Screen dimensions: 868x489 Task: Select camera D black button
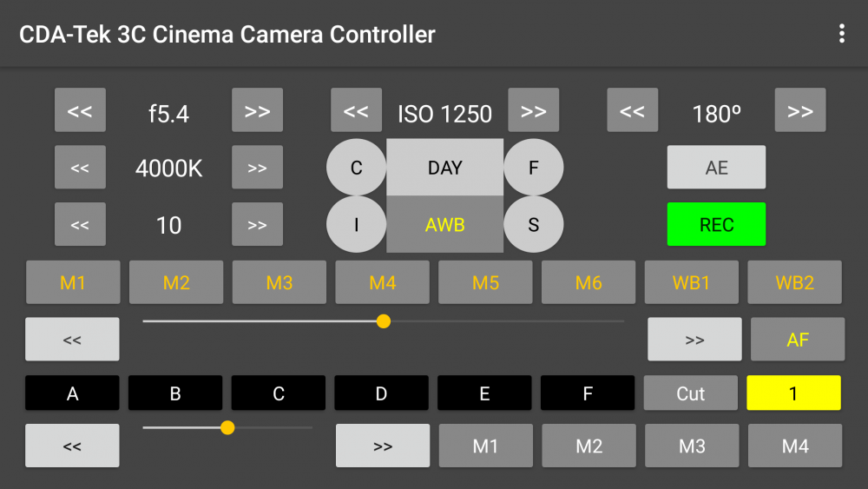tap(381, 393)
